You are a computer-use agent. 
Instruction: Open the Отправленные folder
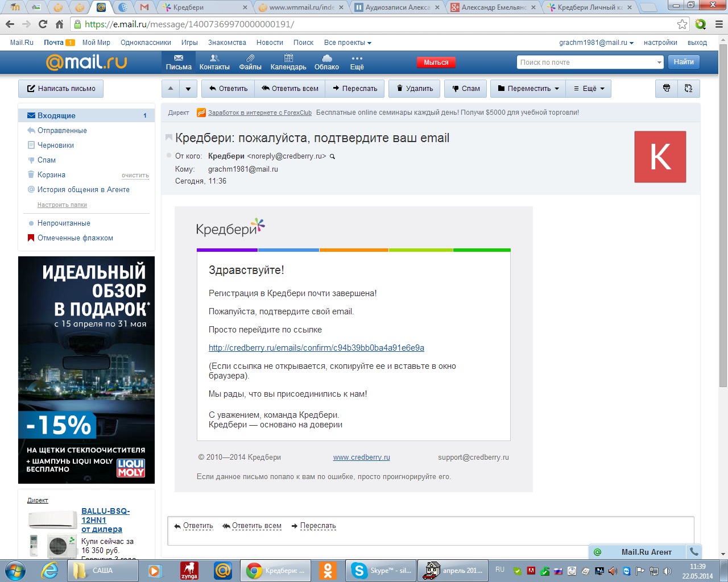[x=62, y=130]
